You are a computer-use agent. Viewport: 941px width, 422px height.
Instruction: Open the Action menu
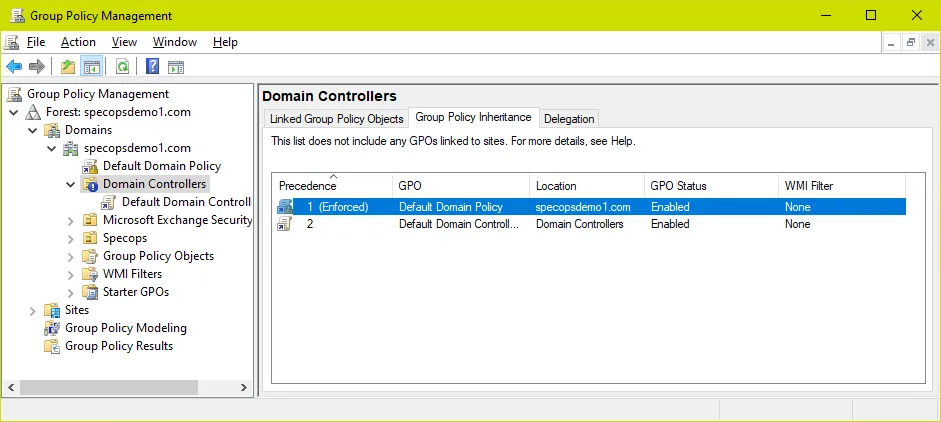click(78, 42)
